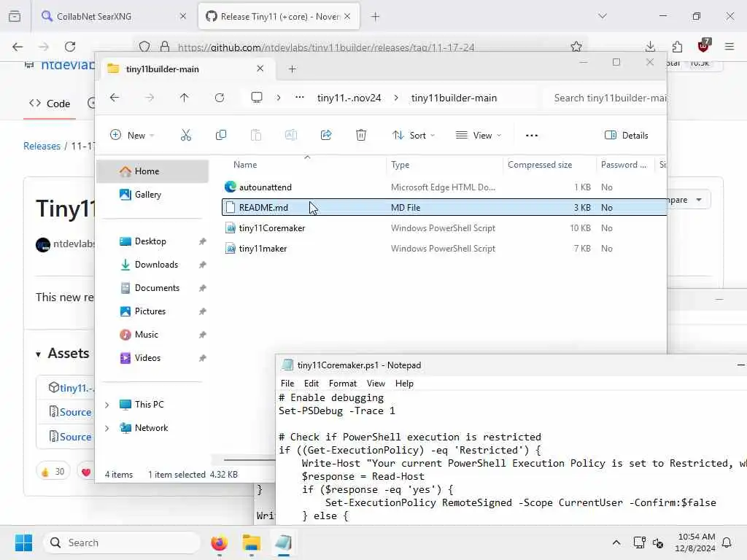The width and height of the screenshot is (747, 560).
Task: Sort by the Name column header
Action: click(x=245, y=165)
